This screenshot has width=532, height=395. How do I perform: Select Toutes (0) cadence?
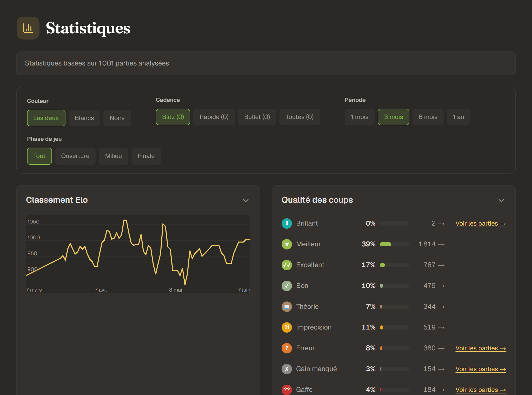tap(300, 117)
